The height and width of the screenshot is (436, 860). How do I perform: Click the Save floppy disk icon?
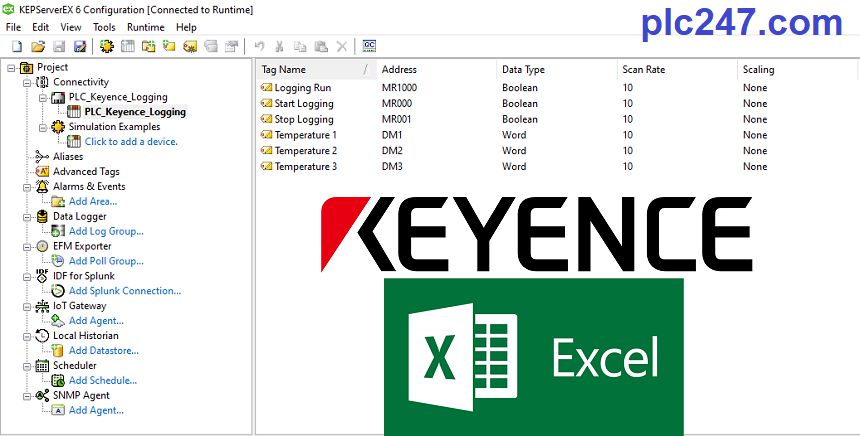point(59,46)
